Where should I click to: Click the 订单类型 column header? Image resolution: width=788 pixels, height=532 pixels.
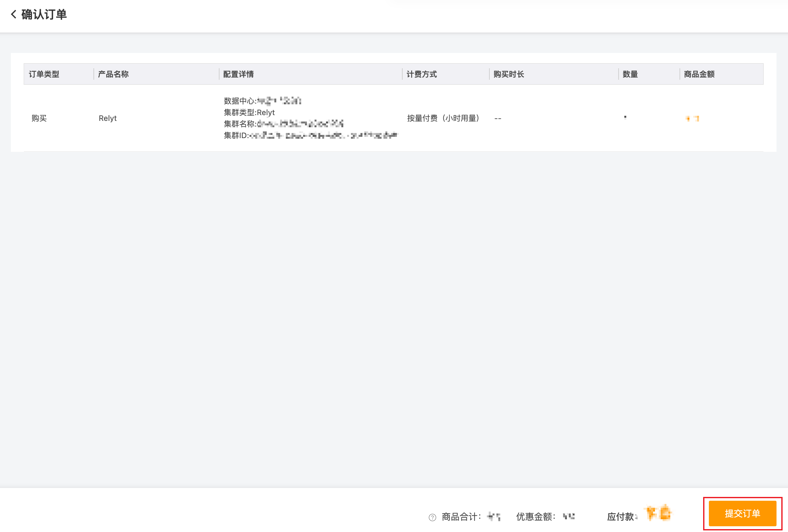click(x=44, y=74)
